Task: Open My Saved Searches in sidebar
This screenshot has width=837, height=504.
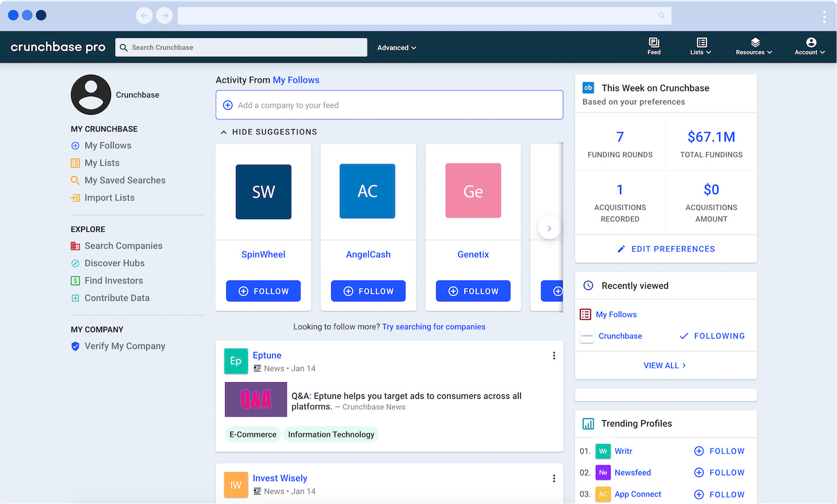Action: (125, 180)
